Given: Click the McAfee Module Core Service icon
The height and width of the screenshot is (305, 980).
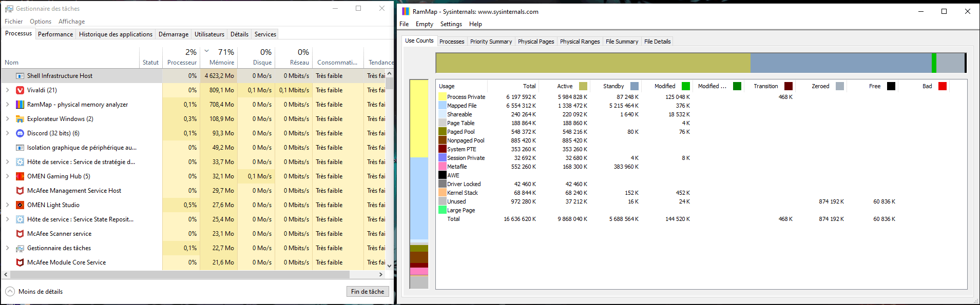Looking at the screenshot, I should [20, 262].
